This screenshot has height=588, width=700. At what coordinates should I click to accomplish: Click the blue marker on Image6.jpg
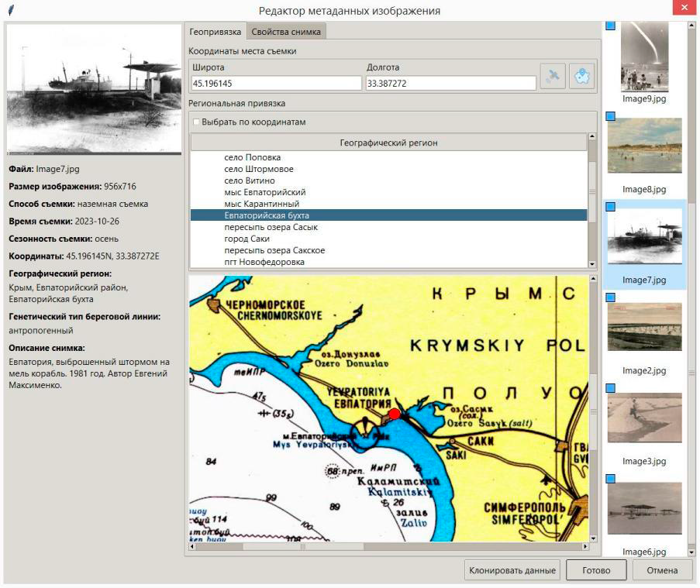[610, 478]
